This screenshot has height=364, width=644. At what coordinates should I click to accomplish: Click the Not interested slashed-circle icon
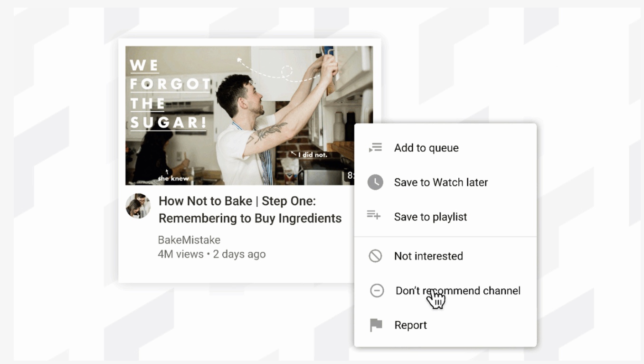(375, 256)
